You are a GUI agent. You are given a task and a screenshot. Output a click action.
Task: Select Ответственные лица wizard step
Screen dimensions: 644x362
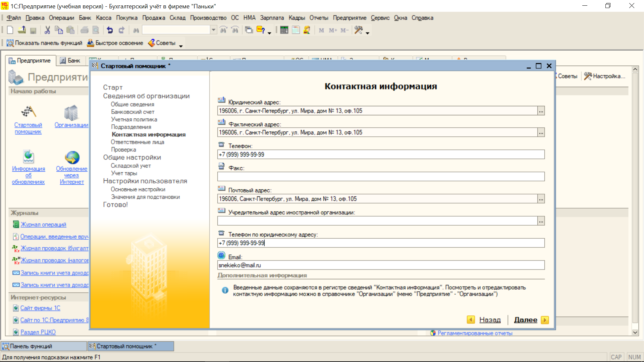pos(138,142)
